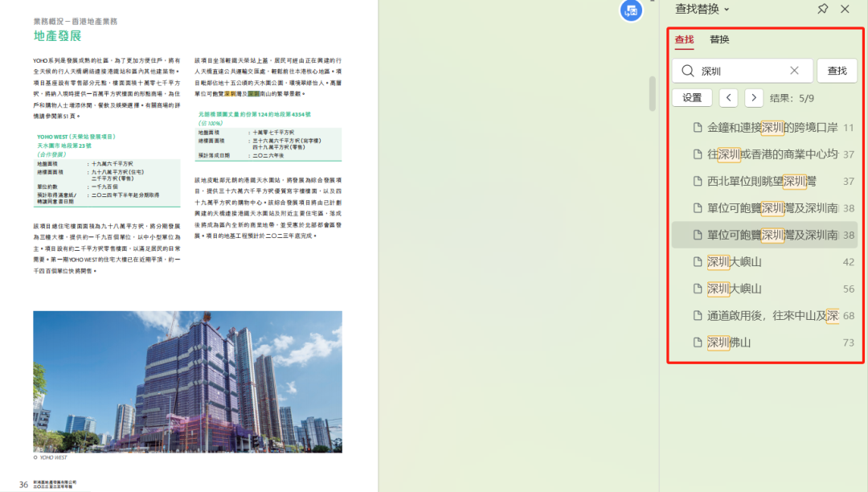Switch to the 替换 tab
This screenshot has width=868, height=492.
(719, 39)
